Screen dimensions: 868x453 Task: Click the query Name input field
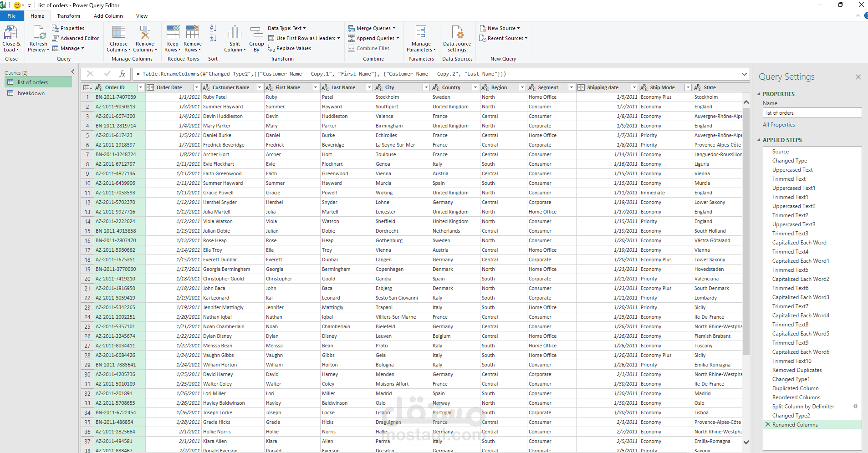812,113
